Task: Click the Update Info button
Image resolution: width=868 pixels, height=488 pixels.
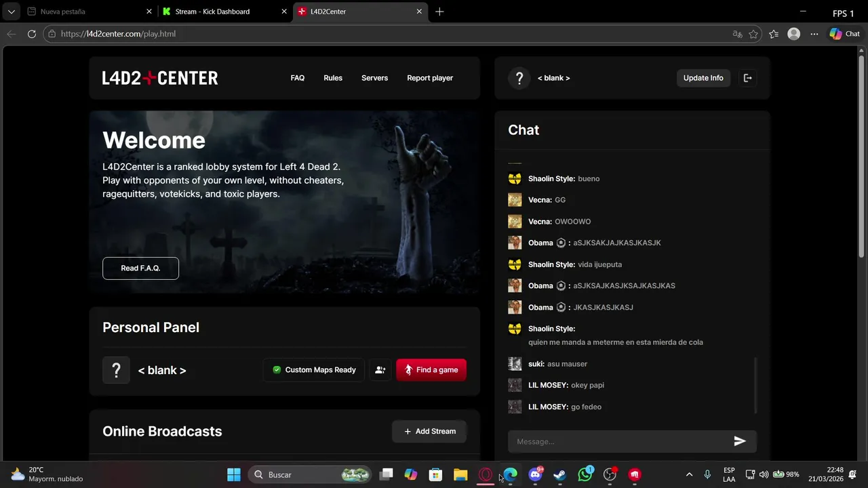Action: point(703,78)
